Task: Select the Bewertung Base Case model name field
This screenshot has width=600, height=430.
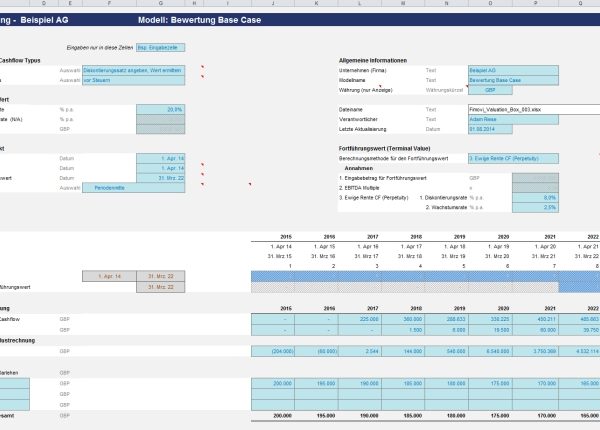Action: (514, 80)
